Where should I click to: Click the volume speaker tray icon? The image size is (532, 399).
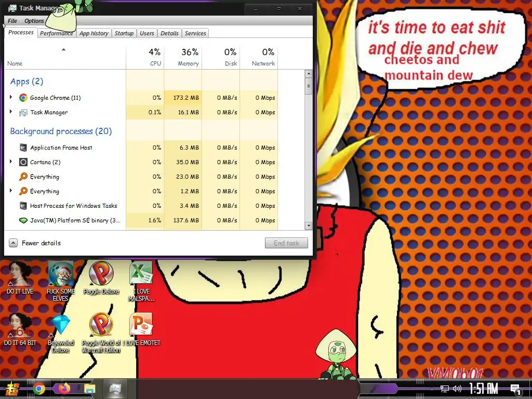tap(457, 389)
